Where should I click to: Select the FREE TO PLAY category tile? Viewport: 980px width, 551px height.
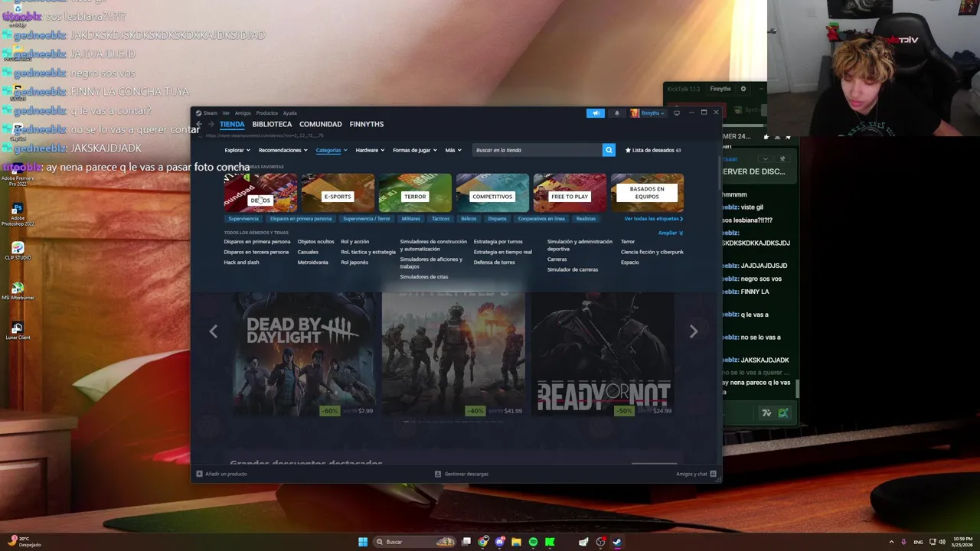point(570,193)
